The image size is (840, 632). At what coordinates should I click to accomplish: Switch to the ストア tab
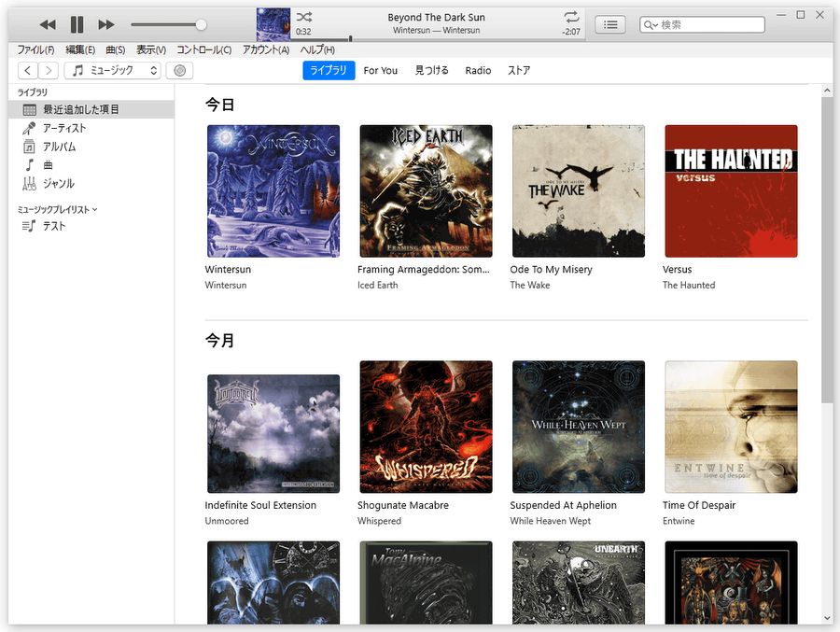coord(519,70)
